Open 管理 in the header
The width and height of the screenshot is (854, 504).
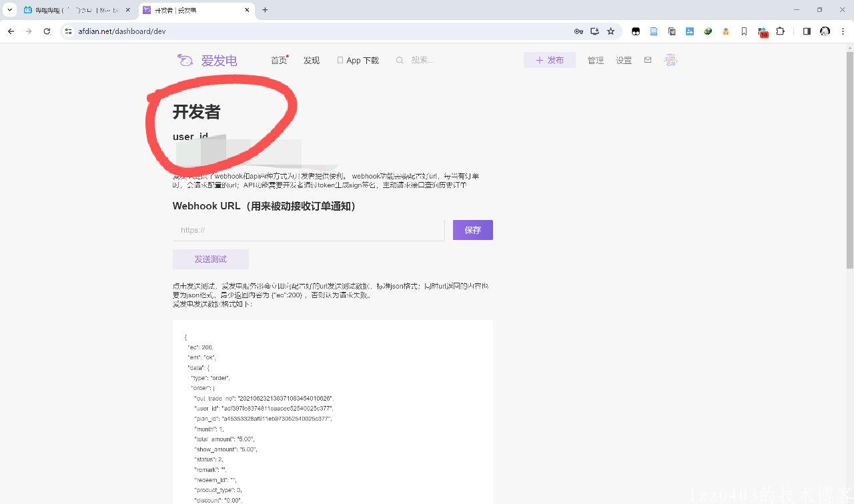pos(596,60)
